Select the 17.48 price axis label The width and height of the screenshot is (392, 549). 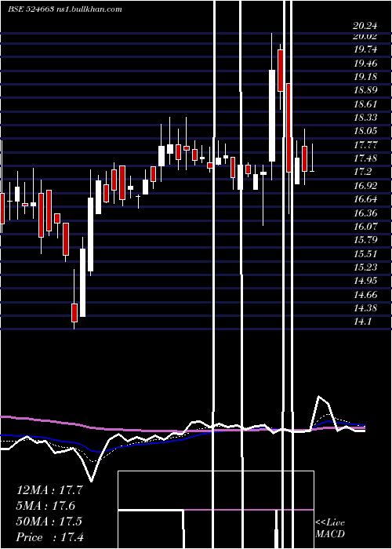pyautogui.click(x=365, y=158)
